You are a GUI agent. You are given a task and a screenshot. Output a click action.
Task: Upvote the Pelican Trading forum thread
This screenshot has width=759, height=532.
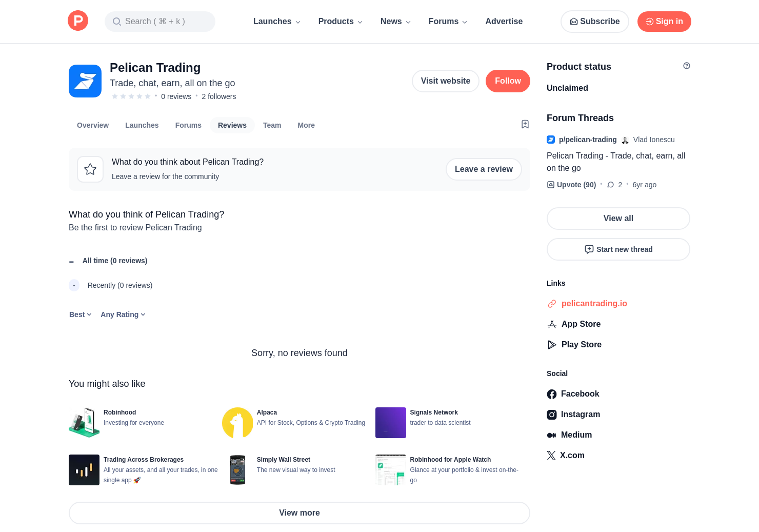[571, 185]
